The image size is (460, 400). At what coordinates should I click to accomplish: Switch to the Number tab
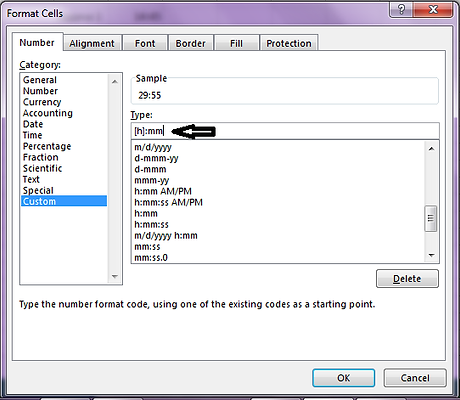(x=37, y=43)
